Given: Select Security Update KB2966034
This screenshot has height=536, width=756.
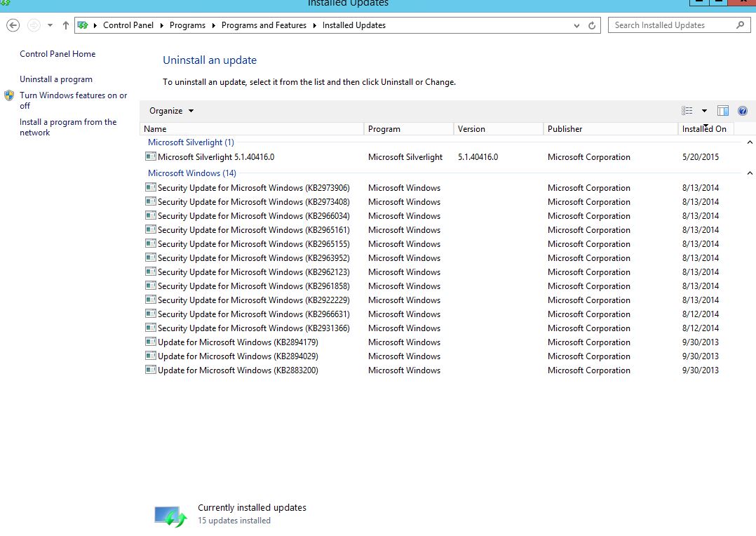Looking at the screenshot, I should pos(254,215).
